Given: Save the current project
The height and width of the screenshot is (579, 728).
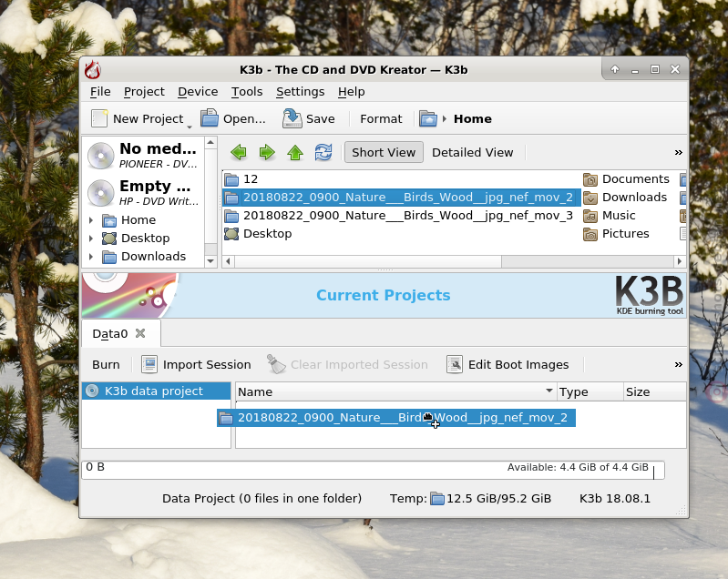Looking at the screenshot, I should [309, 118].
